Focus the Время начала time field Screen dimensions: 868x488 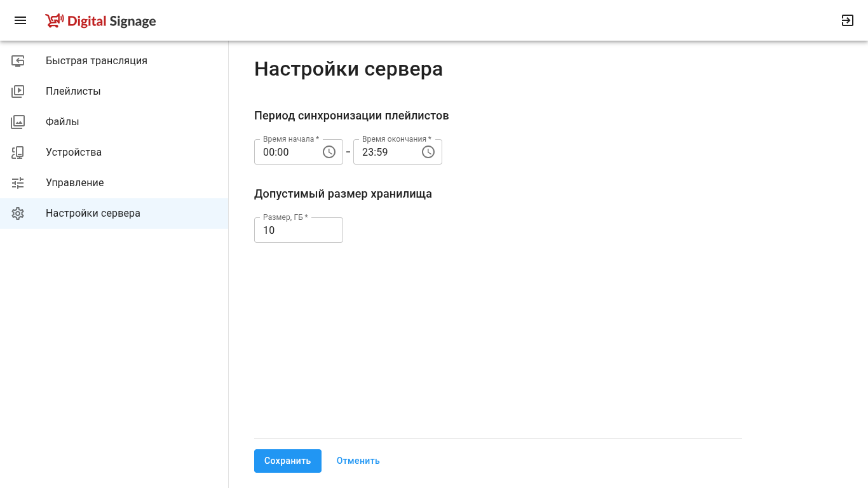pos(287,152)
